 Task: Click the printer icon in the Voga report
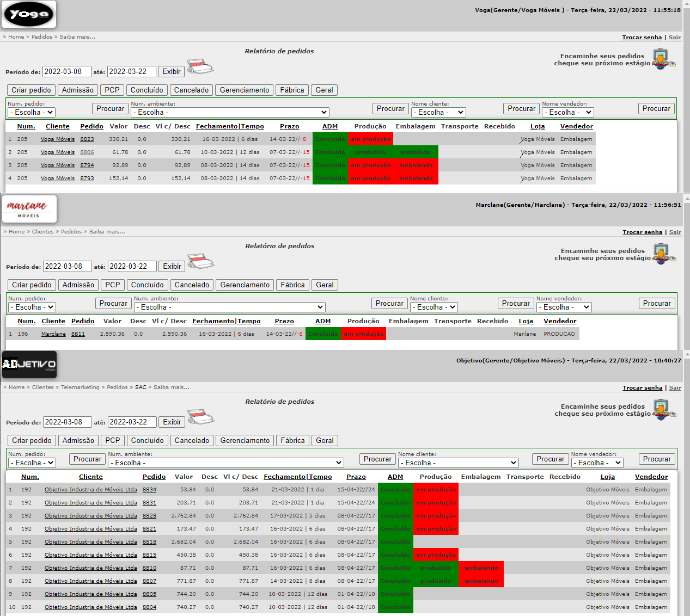coord(200,67)
